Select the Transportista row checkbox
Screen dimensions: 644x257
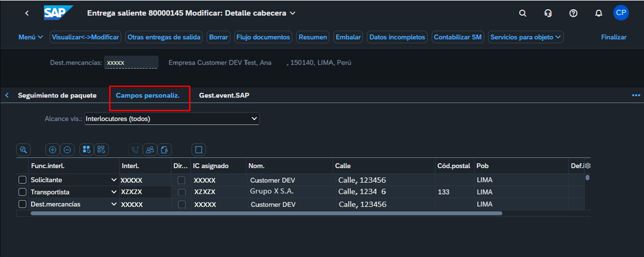22,192
